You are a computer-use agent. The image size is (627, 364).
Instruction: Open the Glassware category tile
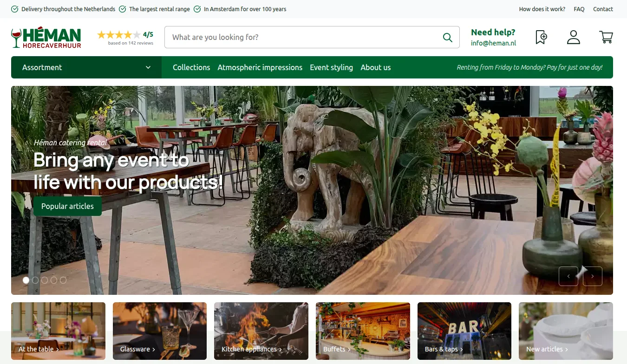(160, 331)
